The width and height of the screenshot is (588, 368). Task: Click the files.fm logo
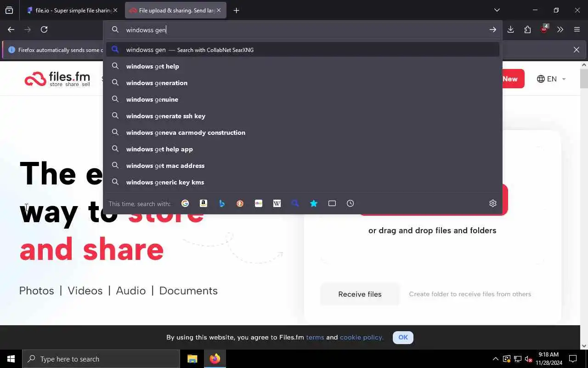coord(57,79)
